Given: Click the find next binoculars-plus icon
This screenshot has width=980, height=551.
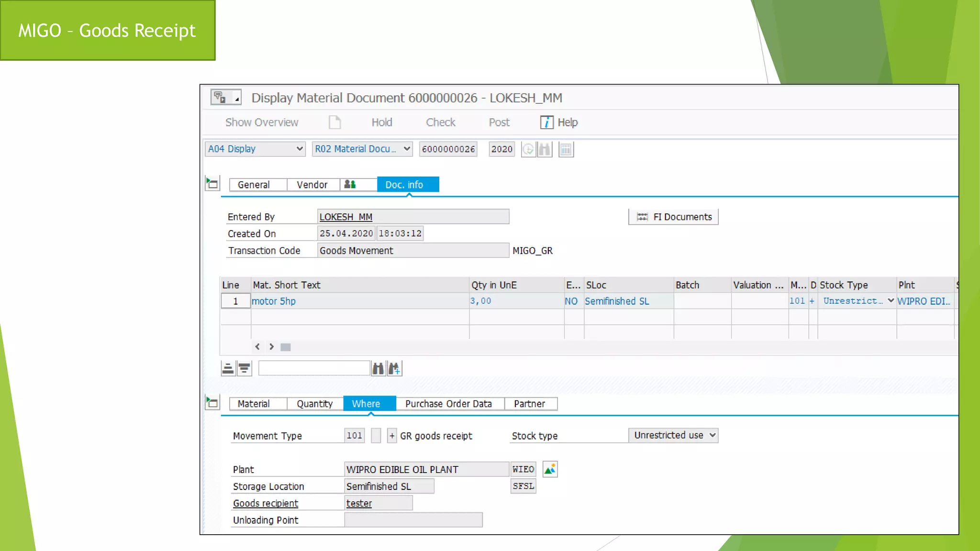Looking at the screenshot, I should (x=394, y=368).
